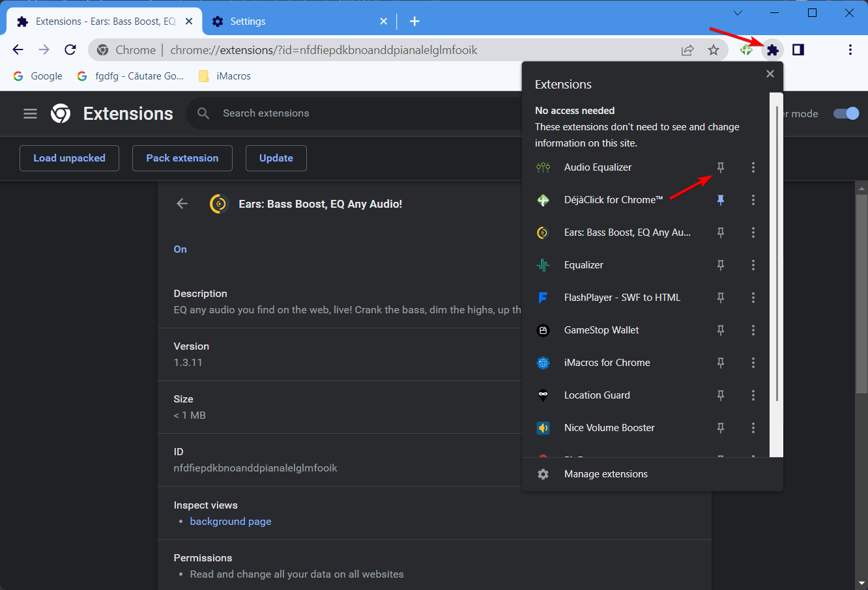
Task: Click the Ears: Bass Boost icon in popup
Action: point(543,232)
